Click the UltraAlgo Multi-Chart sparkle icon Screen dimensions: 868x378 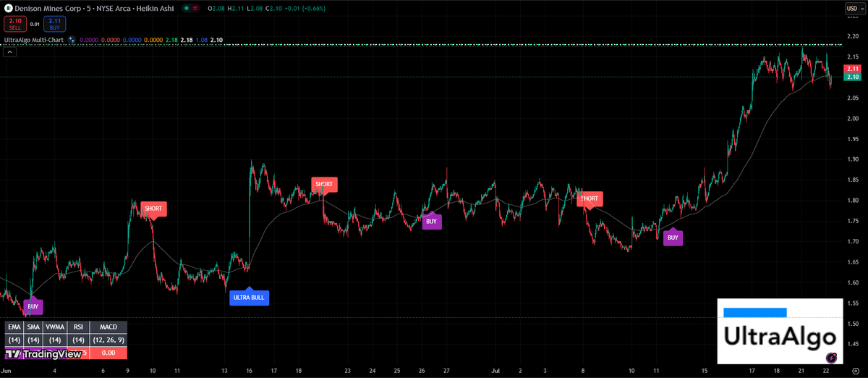point(72,40)
